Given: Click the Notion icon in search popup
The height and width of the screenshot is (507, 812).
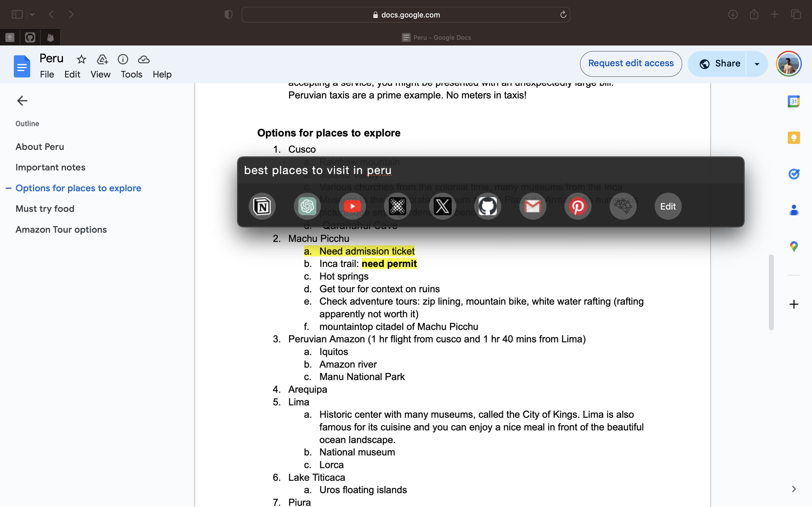Looking at the screenshot, I should 262,206.
